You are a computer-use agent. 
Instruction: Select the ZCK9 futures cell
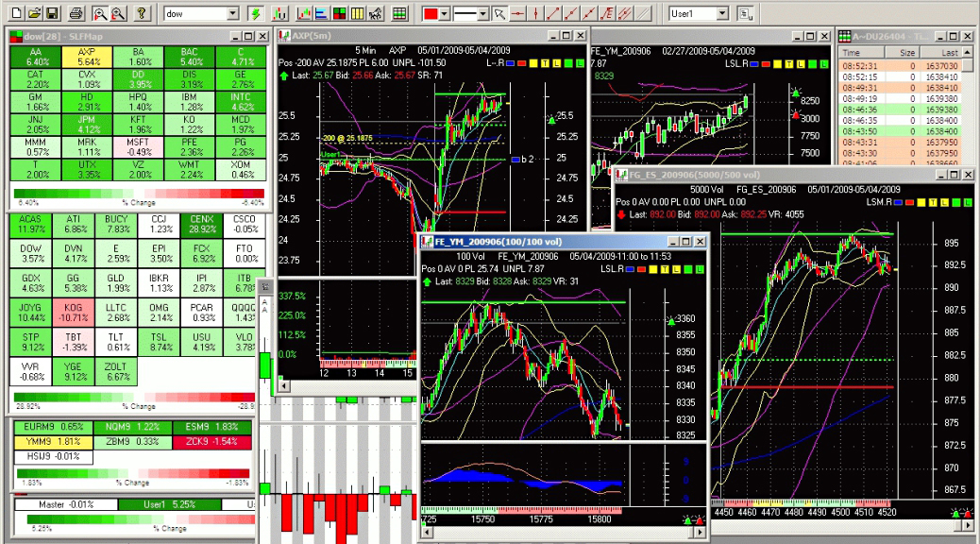(x=213, y=441)
